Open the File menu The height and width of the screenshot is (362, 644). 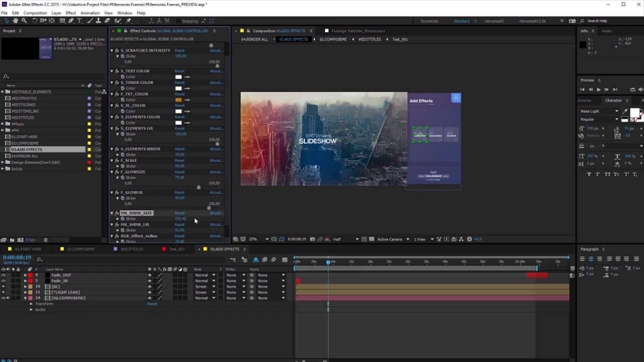(x=5, y=13)
